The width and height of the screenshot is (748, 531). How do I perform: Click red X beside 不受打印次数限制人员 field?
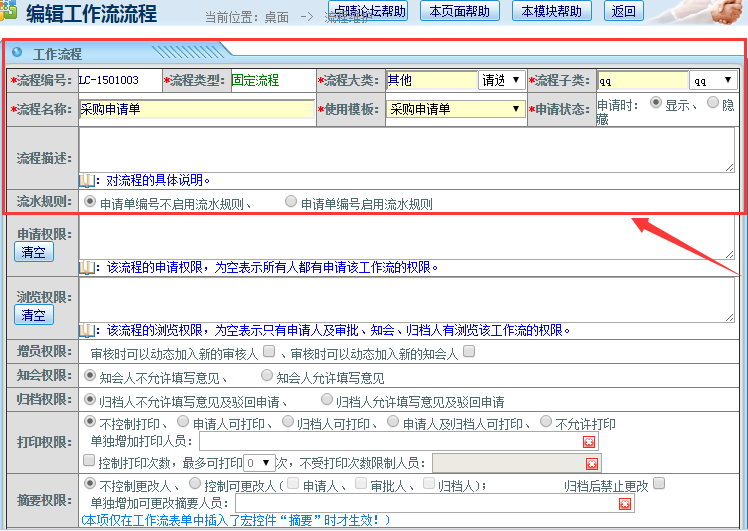[592, 463]
